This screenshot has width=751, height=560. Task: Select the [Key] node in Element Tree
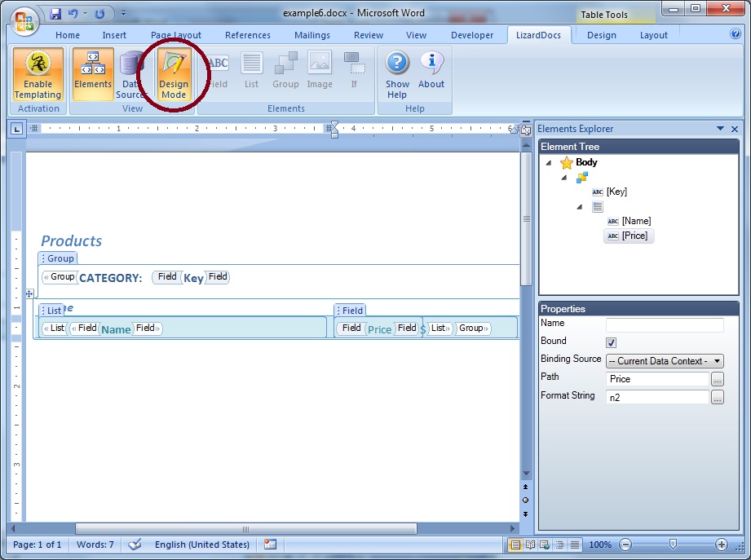pyautogui.click(x=610, y=192)
